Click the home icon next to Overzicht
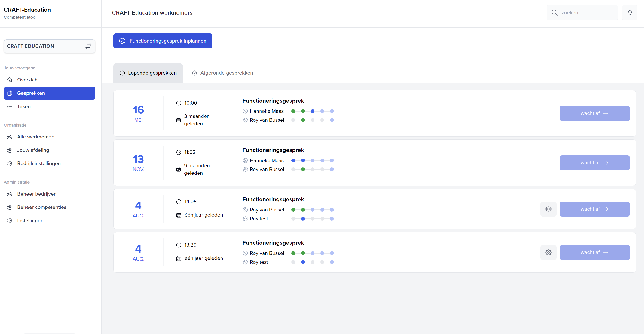644x334 pixels. (10, 80)
